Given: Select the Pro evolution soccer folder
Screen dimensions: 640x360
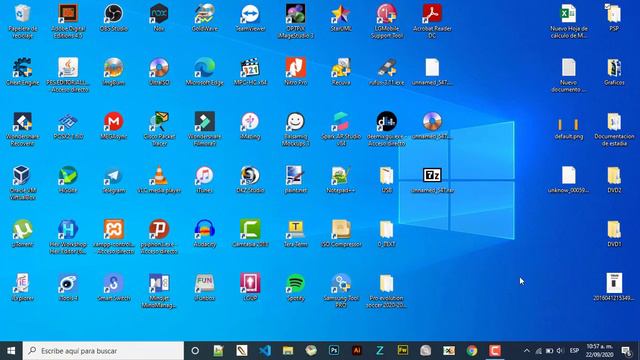Looking at the screenshot, I should [387, 290].
